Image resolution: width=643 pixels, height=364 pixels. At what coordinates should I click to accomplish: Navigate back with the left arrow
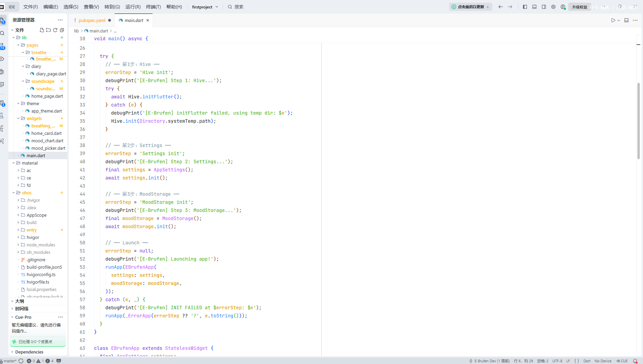(x=501, y=7)
